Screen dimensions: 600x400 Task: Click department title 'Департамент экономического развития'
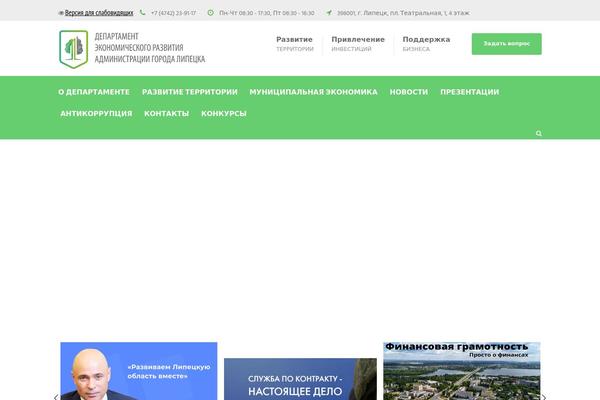150,48
